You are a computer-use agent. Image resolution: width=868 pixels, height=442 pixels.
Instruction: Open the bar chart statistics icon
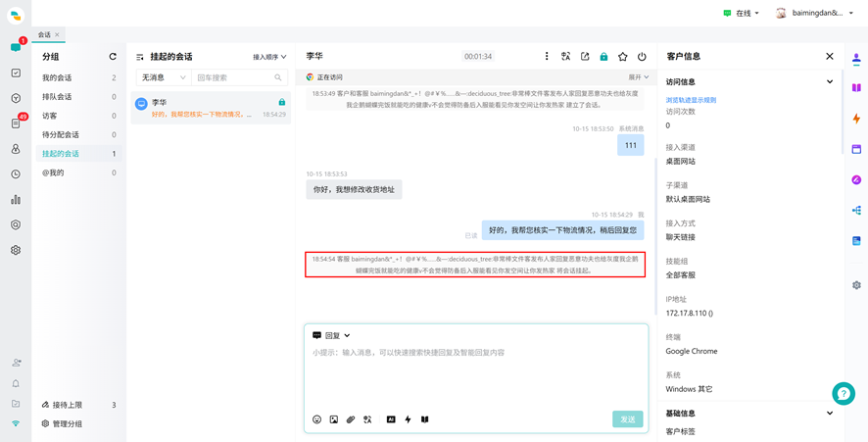point(16,199)
